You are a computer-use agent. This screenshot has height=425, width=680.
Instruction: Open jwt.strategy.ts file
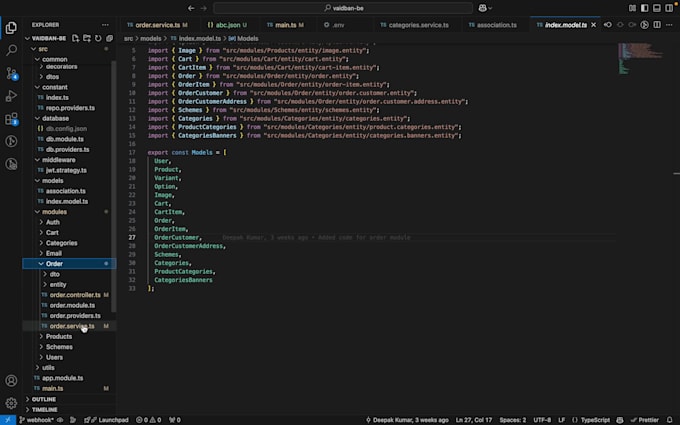click(66, 170)
